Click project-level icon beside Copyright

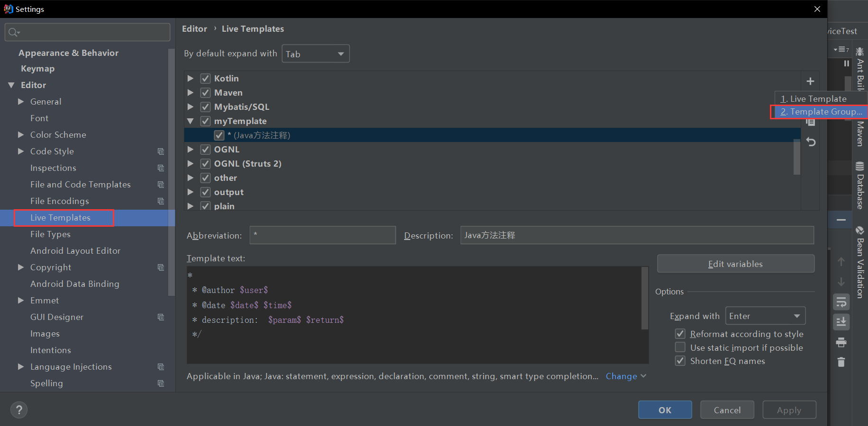(x=161, y=267)
